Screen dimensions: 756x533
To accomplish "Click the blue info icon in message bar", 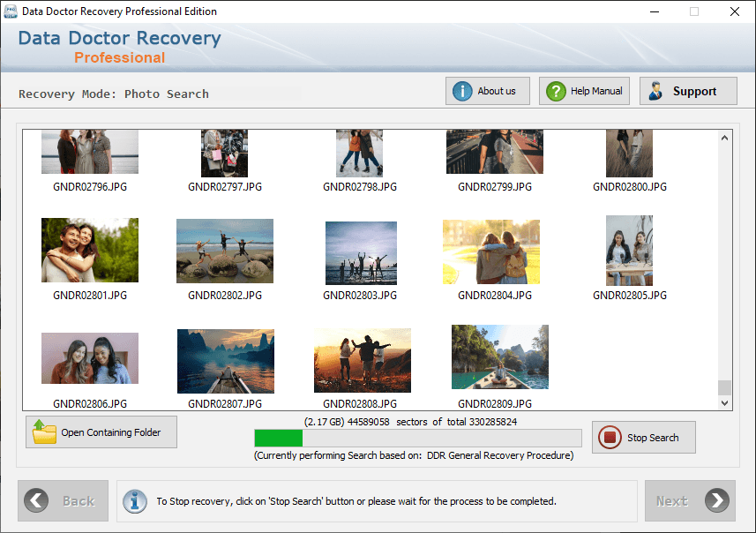I will (x=135, y=501).
